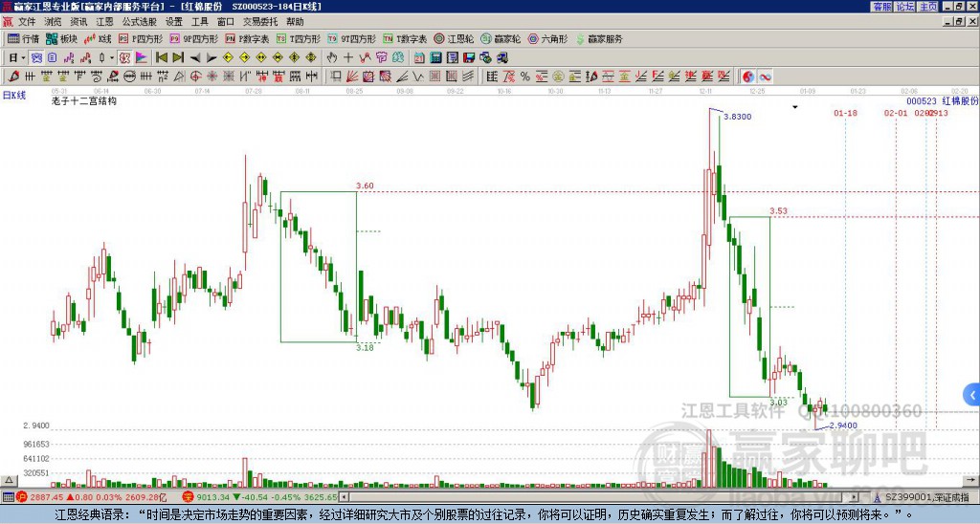Open 赢家服务 with the dollar icon

tap(598, 38)
